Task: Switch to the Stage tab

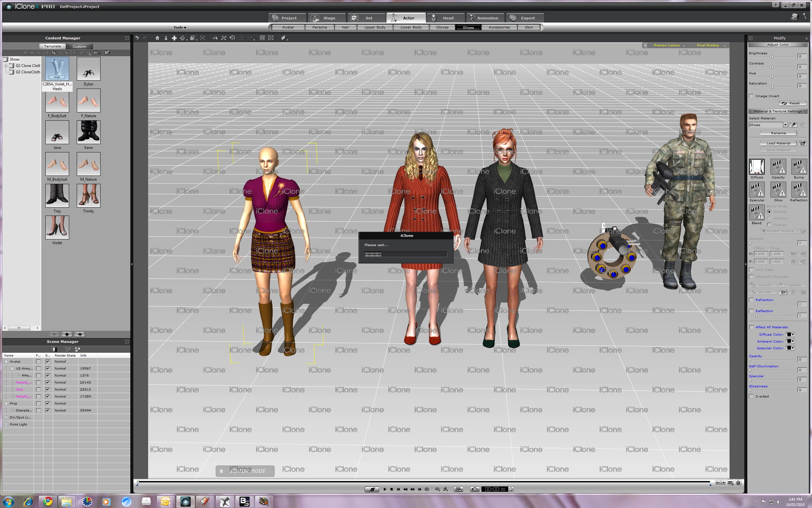Action: coord(326,18)
